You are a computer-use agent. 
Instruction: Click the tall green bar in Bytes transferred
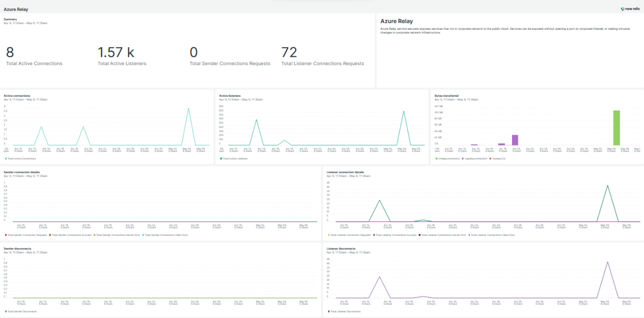pyautogui.click(x=617, y=128)
